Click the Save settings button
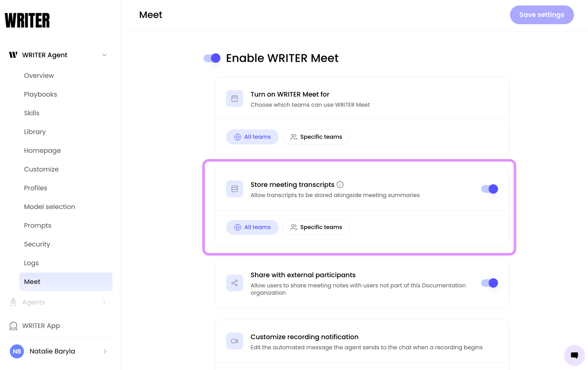The height and width of the screenshot is (370, 588). (x=542, y=15)
